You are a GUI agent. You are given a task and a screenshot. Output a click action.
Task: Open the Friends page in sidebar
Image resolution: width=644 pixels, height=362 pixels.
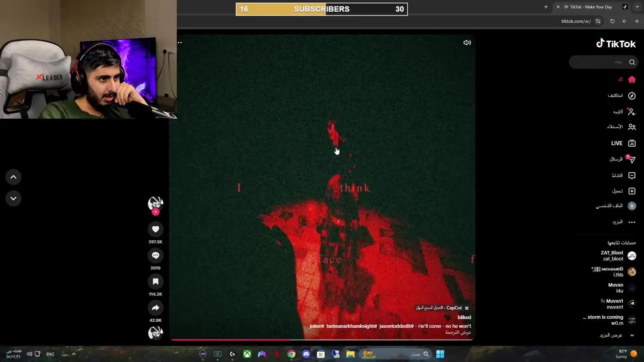point(622,127)
